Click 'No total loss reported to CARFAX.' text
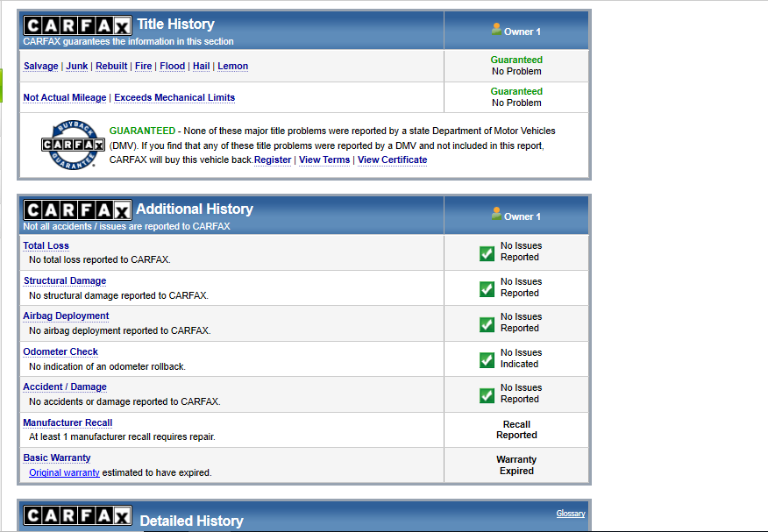 coord(99,260)
